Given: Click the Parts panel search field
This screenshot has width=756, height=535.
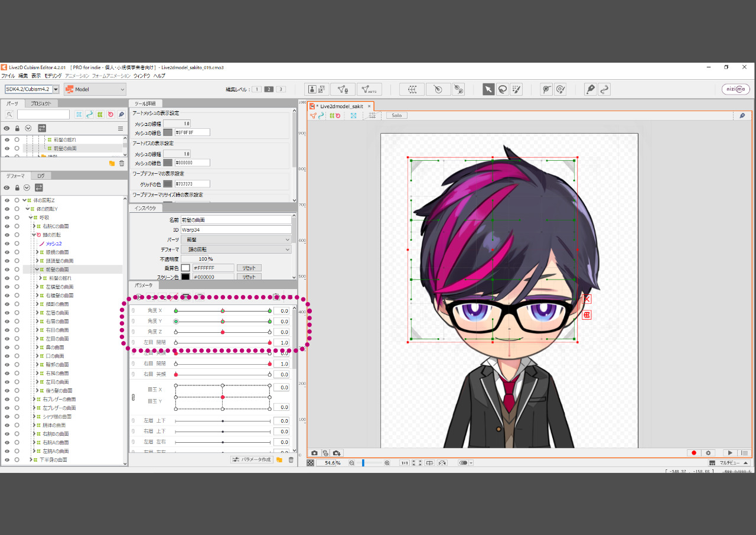Looking at the screenshot, I should pyautogui.click(x=43, y=115).
